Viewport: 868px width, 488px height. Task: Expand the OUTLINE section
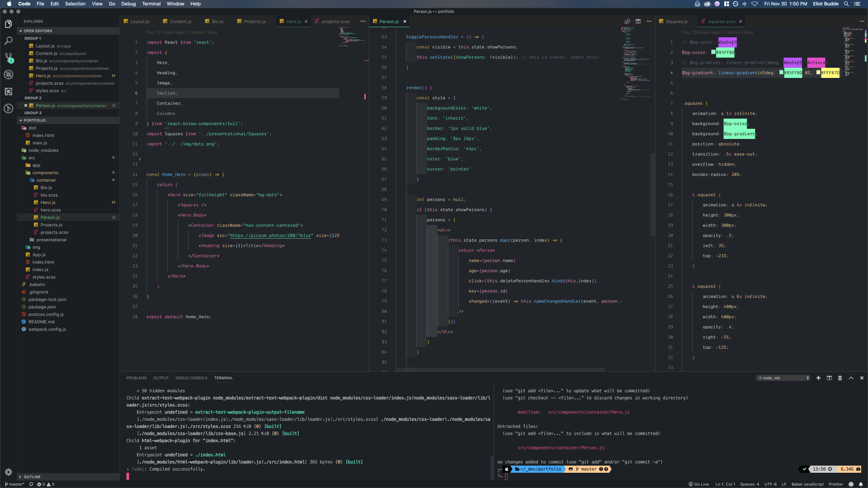tap(68, 477)
